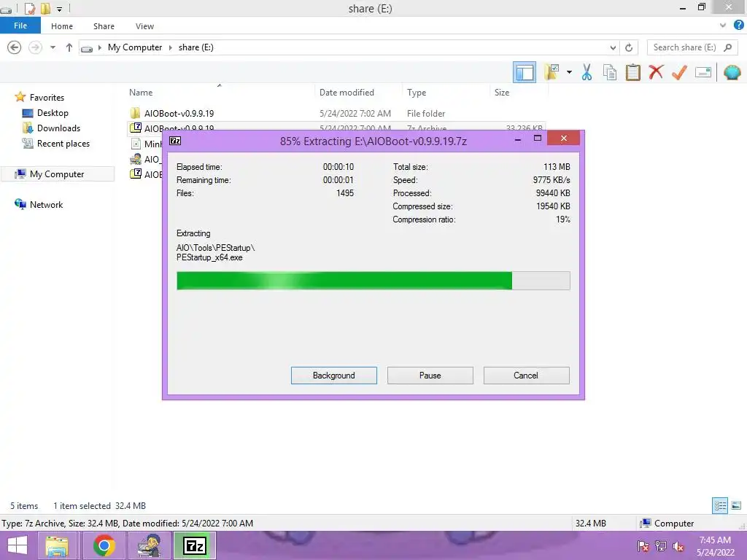Viewport: 747px width, 560px height.
Task: Open File Explorer from the taskbar
Action: pyautogui.click(x=57, y=545)
